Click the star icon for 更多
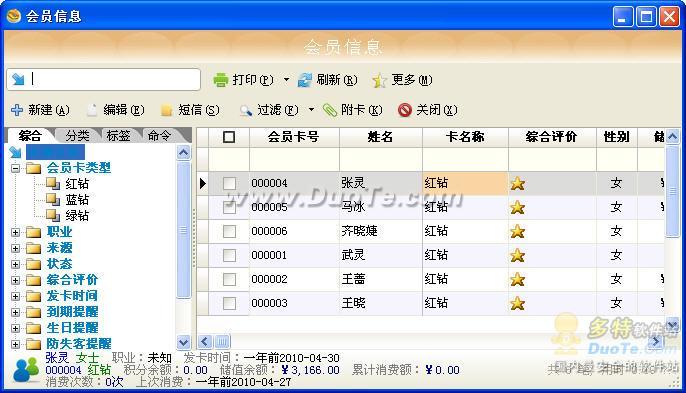The image size is (686, 393). click(379, 81)
